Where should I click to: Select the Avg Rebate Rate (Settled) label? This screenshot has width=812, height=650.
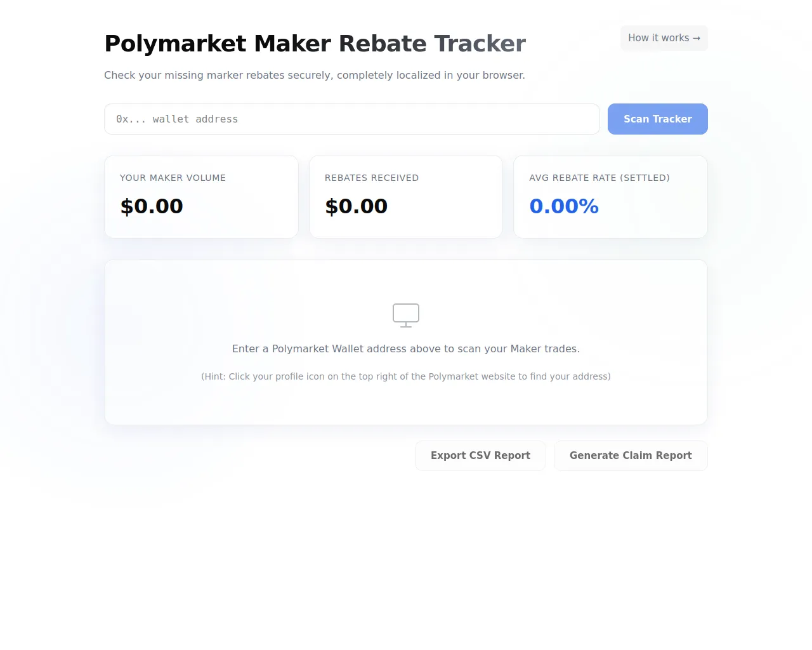coord(599,178)
